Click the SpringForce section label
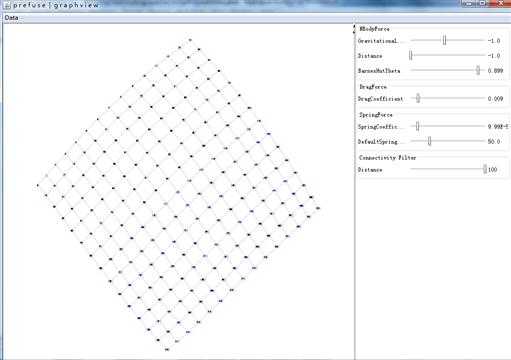 click(x=376, y=115)
